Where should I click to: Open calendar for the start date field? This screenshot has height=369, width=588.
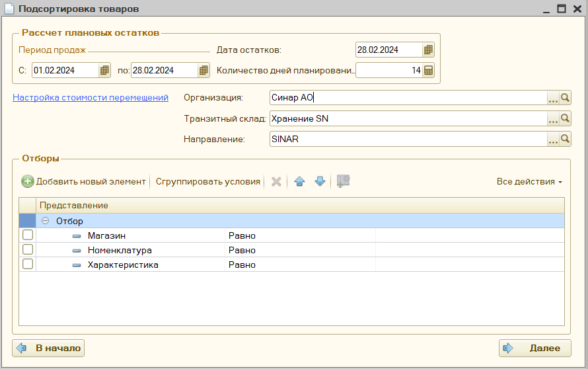pos(104,70)
